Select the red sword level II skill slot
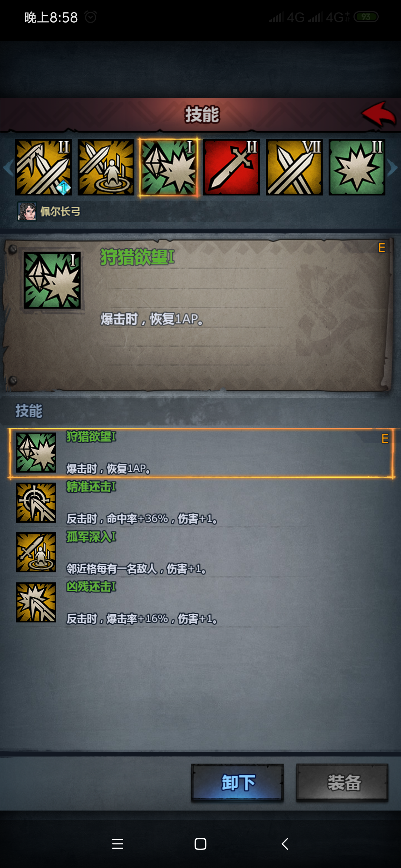The width and height of the screenshot is (401, 868). (x=231, y=167)
